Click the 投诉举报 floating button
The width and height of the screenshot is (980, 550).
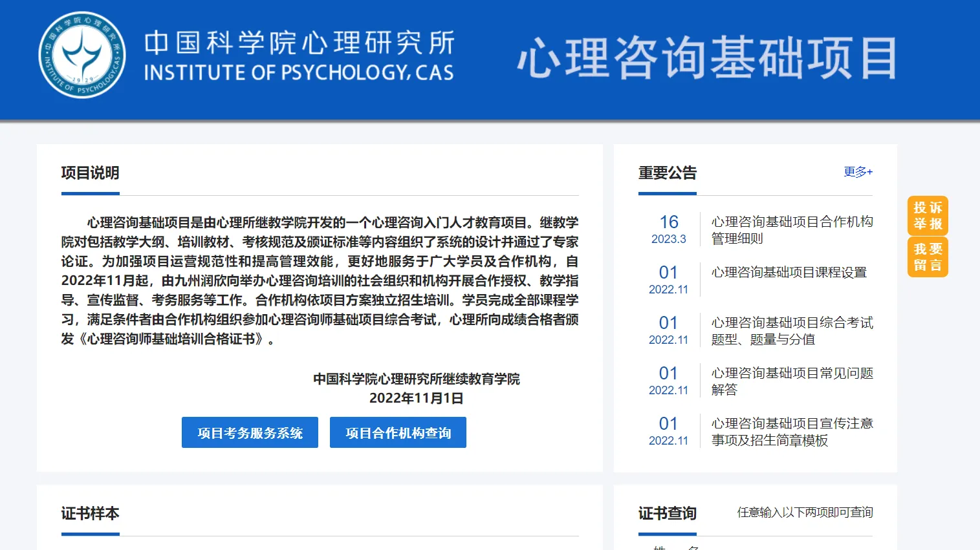928,216
